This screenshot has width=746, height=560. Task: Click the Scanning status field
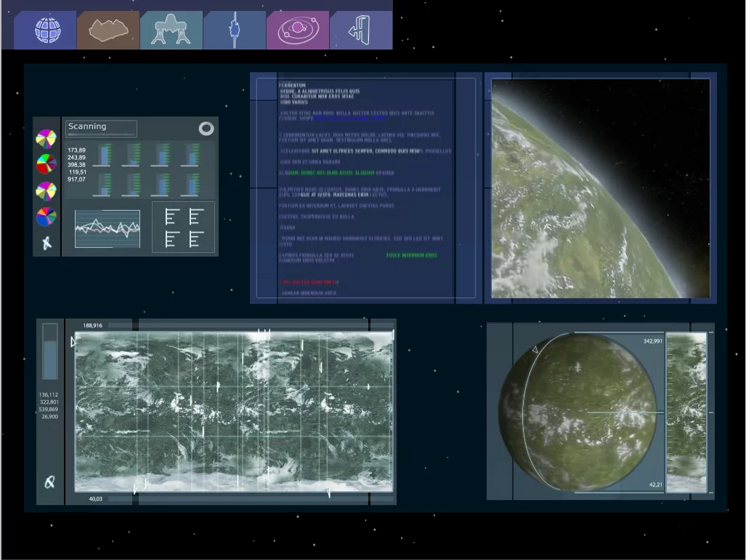tap(102, 129)
